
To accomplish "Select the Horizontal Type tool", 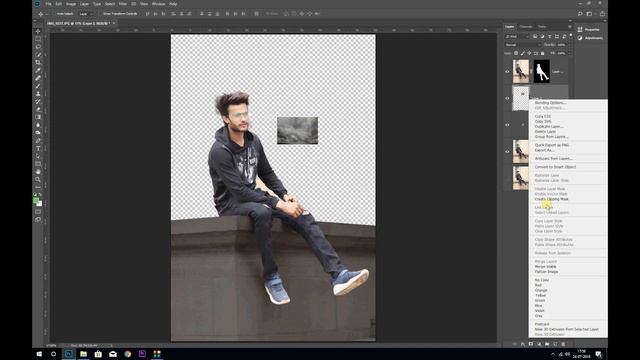I will coord(38,149).
